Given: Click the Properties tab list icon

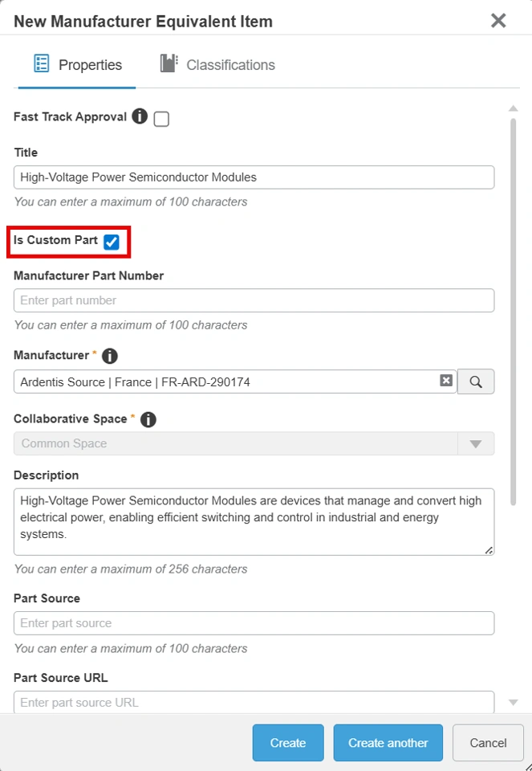Looking at the screenshot, I should (41, 64).
